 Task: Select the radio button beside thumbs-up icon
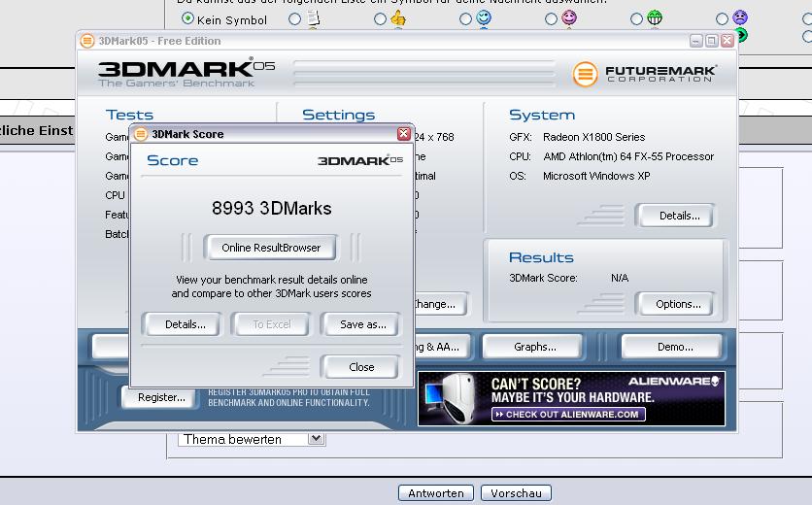click(x=380, y=19)
